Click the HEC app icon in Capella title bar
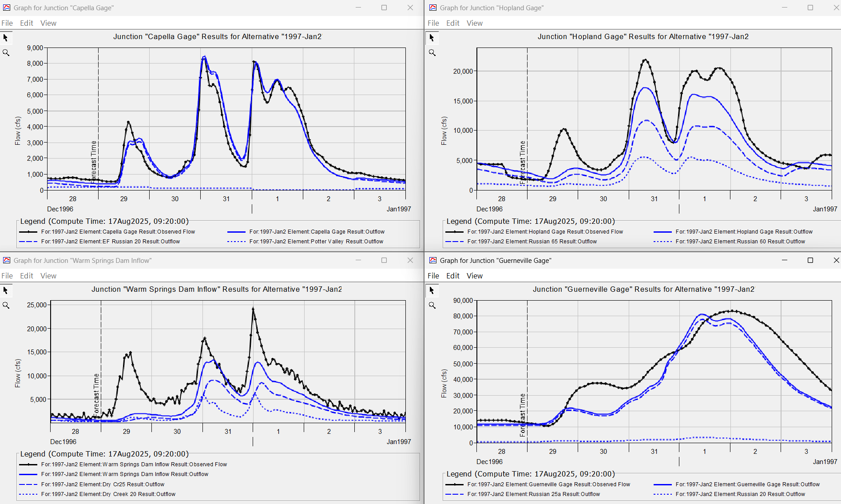This screenshot has width=841, height=504. [x=6, y=8]
